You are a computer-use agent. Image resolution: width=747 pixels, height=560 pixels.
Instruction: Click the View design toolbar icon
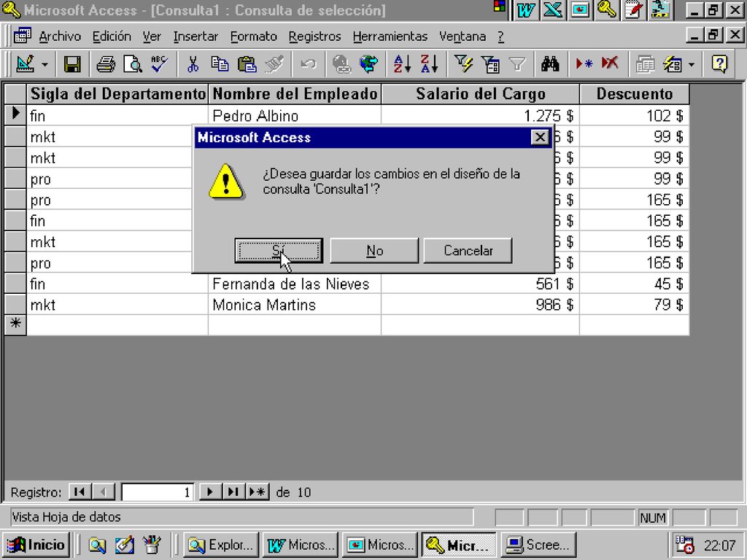25,64
